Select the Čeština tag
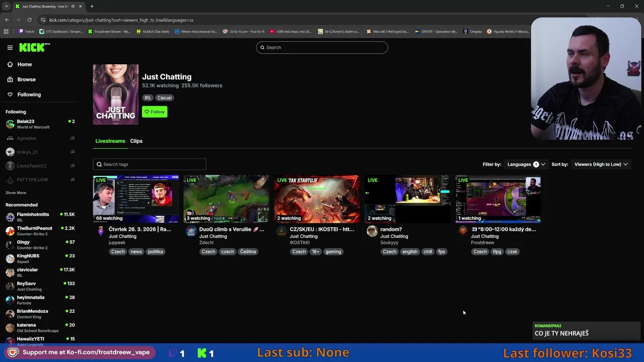This screenshot has width=644, height=362. tap(248, 251)
